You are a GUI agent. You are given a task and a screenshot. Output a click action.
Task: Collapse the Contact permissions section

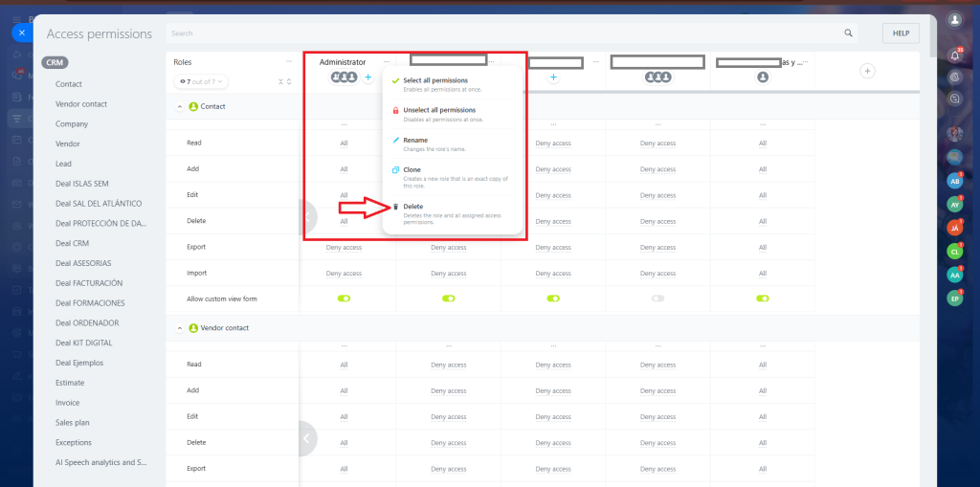180,106
